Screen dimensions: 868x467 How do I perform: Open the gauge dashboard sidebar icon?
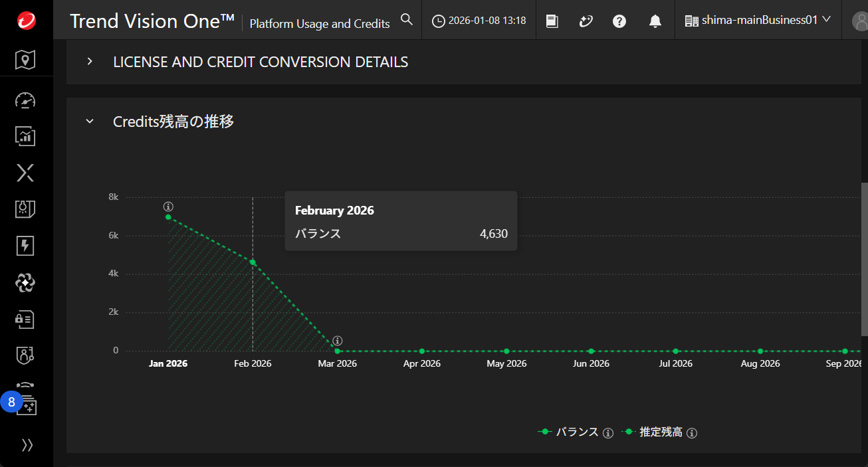pyautogui.click(x=25, y=101)
